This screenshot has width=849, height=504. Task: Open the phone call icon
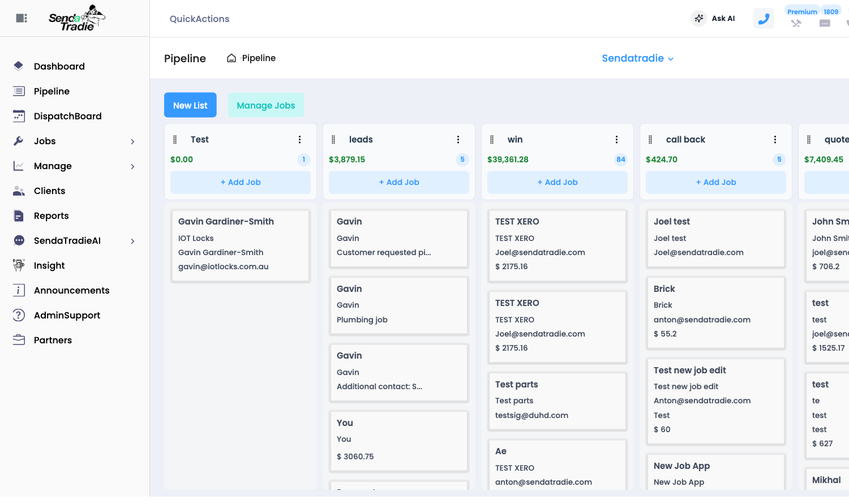(x=764, y=19)
